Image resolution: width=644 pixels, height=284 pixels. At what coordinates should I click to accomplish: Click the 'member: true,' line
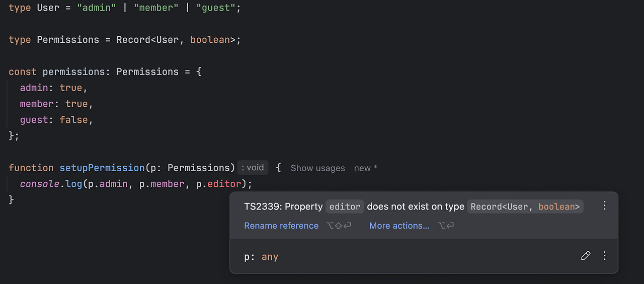(57, 104)
